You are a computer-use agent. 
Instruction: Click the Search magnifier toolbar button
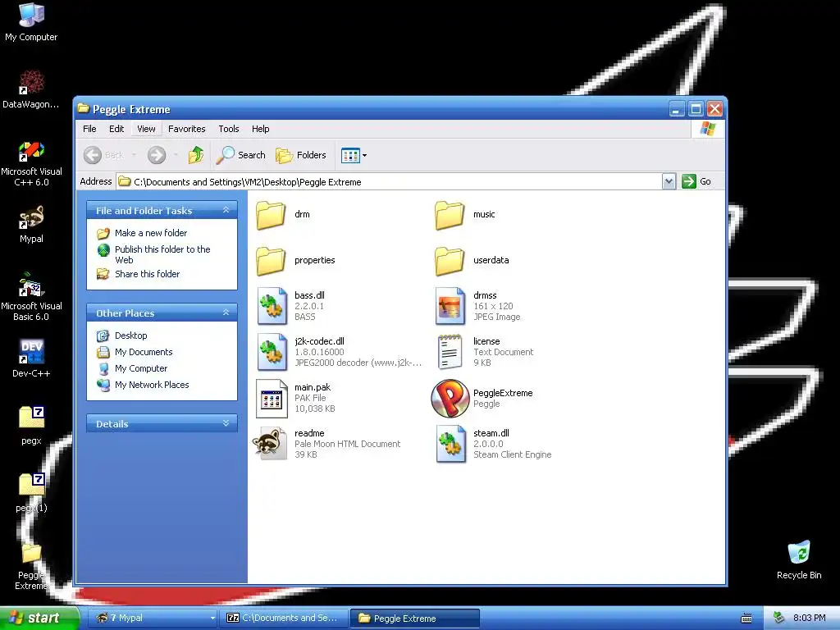coord(240,155)
